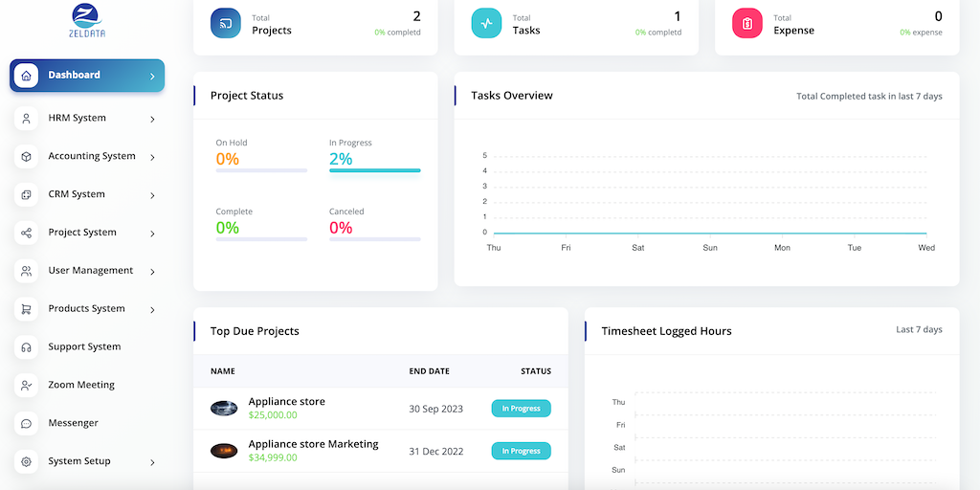Click the Products System cart icon
Screen dimensions: 980x490
(26, 309)
